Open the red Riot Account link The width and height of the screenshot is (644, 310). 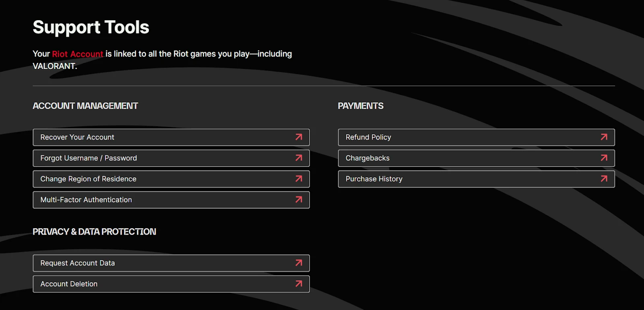[x=78, y=54]
